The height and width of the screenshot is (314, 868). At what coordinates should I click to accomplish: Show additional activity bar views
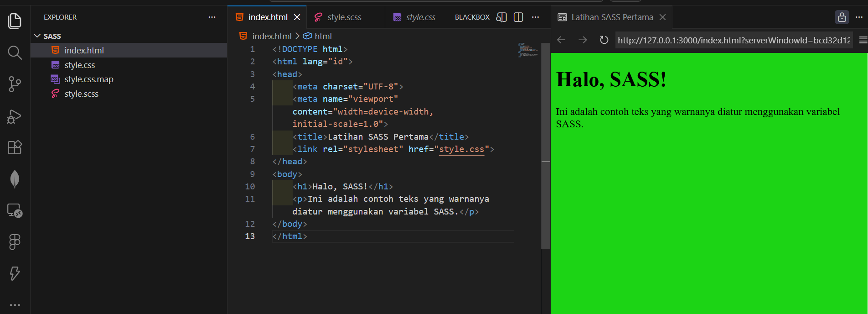click(x=15, y=305)
